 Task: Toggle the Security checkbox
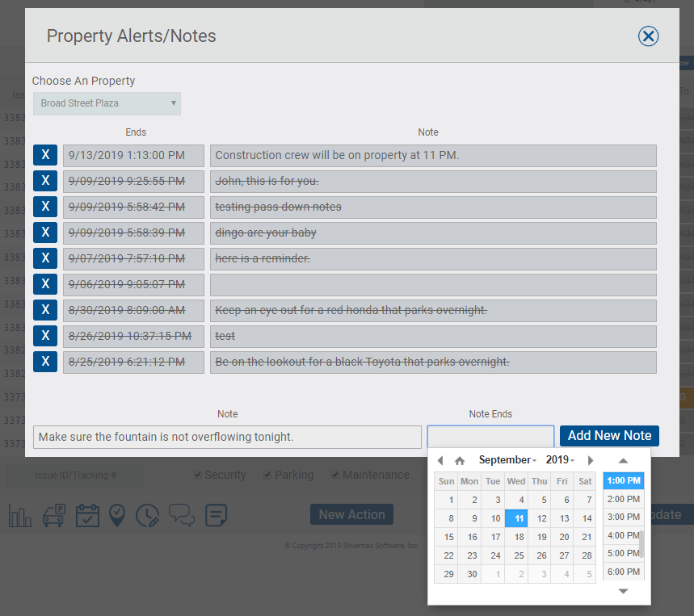[x=198, y=475]
